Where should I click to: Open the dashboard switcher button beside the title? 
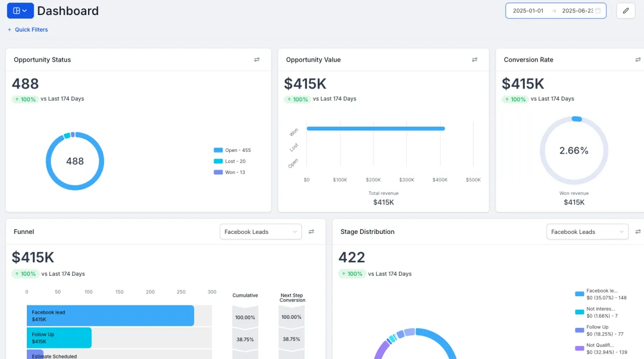point(20,11)
